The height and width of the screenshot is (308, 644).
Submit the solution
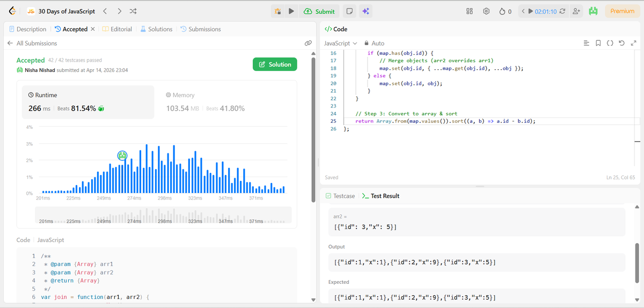click(319, 11)
